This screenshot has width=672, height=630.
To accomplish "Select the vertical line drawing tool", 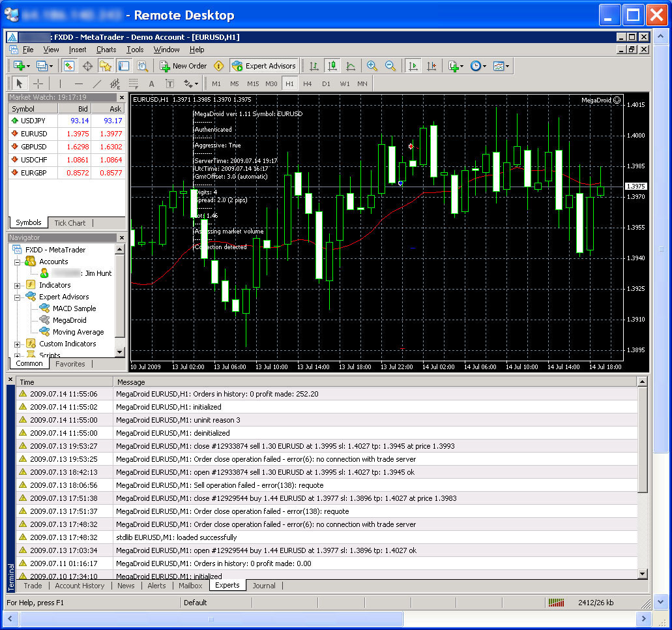I will click(x=60, y=83).
